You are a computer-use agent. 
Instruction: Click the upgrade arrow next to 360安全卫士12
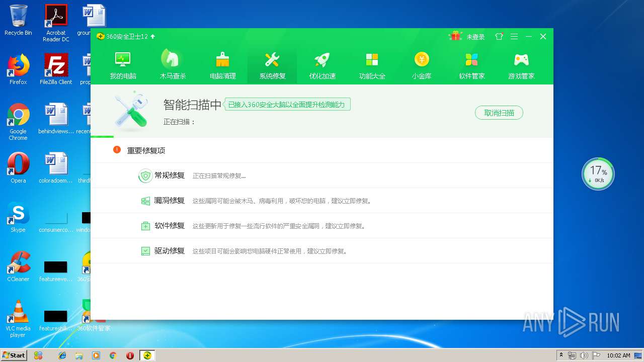(153, 36)
